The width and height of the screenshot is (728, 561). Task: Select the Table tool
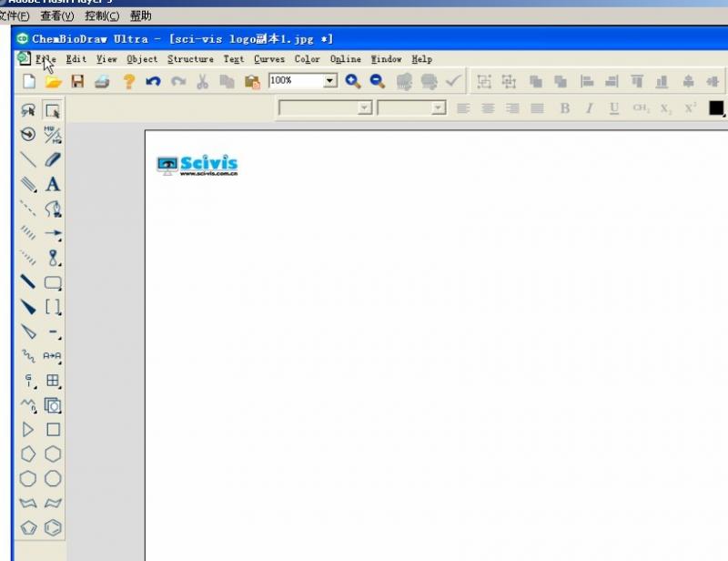[53, 381]
